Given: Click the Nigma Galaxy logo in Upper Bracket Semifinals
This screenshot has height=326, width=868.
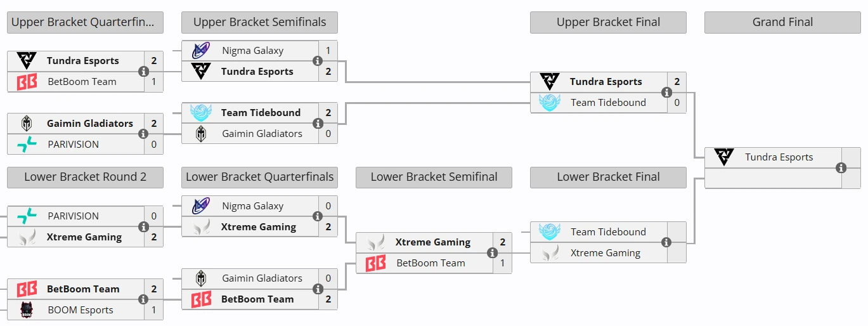Looking at the screenshot, I should point(201,51).
